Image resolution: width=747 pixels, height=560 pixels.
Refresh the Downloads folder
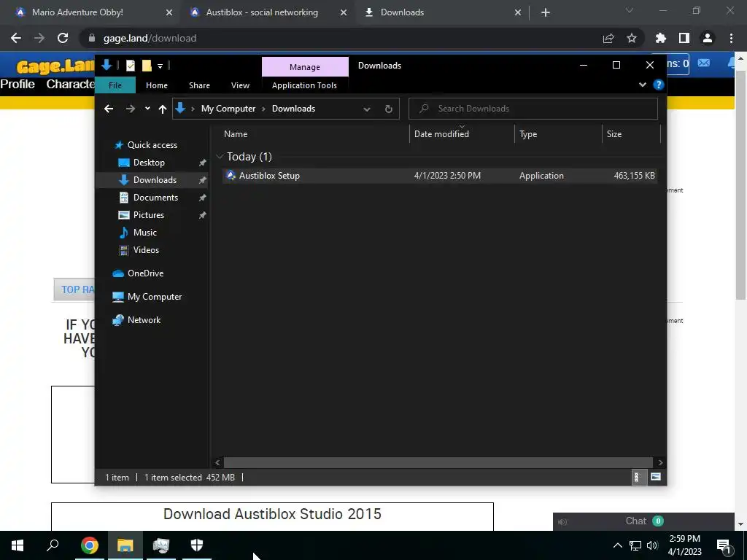point(389,109)
